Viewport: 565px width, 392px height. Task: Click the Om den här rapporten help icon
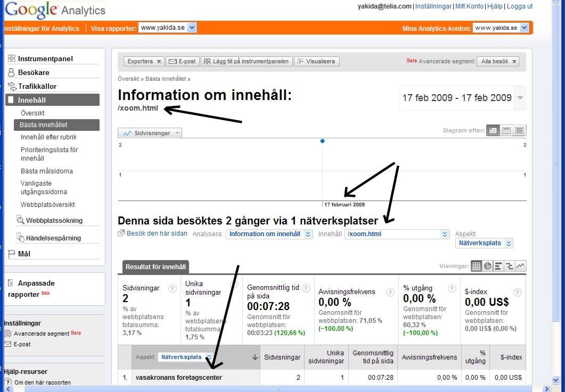point(7,382)
